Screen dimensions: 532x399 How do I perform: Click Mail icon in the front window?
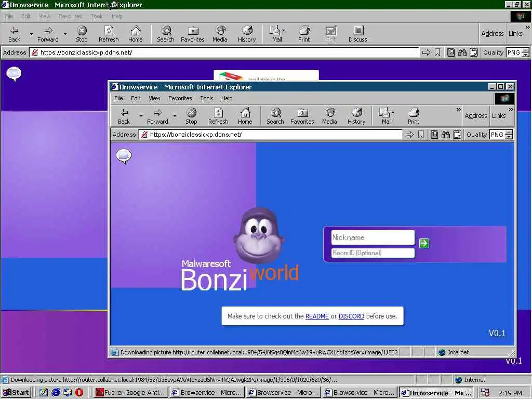(385, 116)
